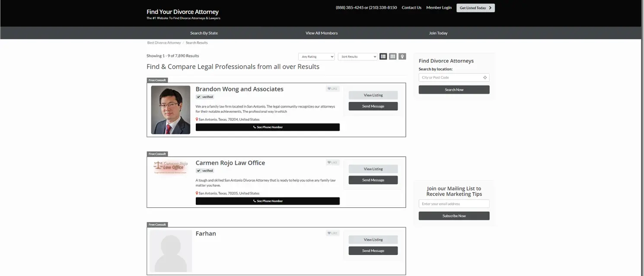Click Carmen Rojo Law Office logo
The image size is (644, 276).
pos(171,167)
